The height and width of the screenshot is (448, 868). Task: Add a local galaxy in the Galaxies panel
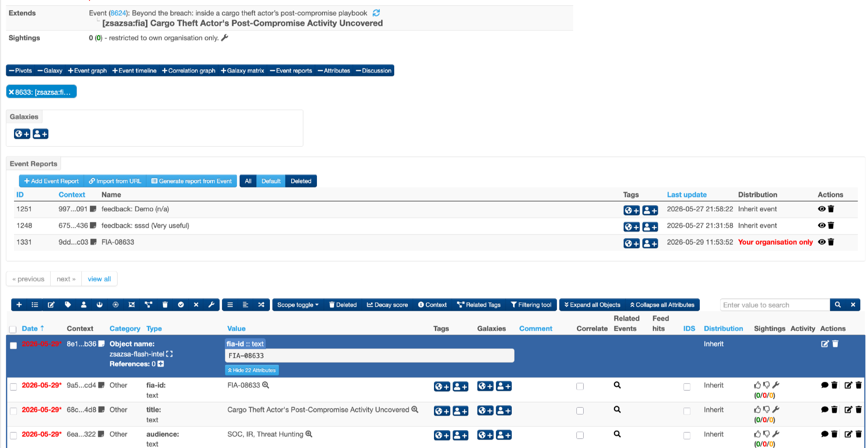[41, 134]
